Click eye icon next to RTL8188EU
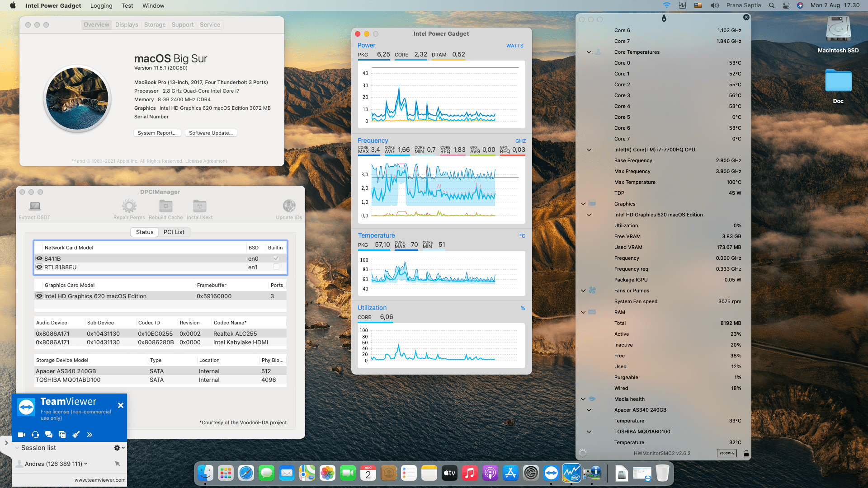Screen dimensions: 868x488 (x=39, y=267)
